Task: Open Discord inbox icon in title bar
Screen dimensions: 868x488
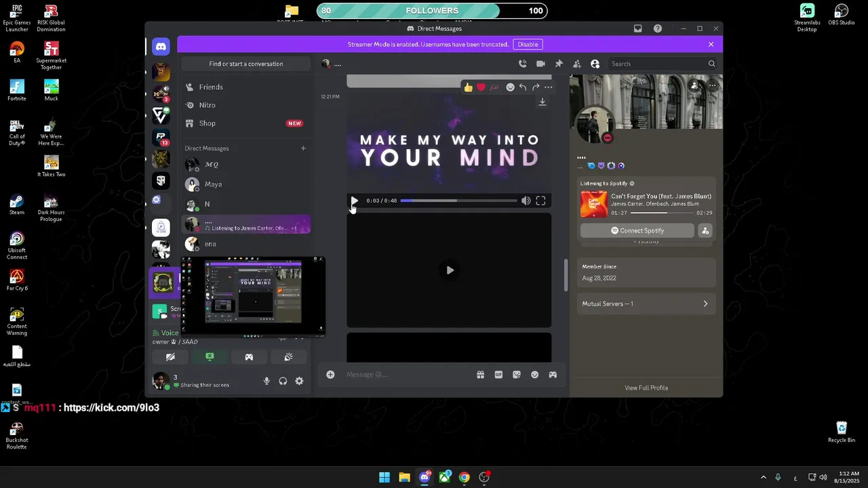Action: pyautogui.click(x=638, y=28)
